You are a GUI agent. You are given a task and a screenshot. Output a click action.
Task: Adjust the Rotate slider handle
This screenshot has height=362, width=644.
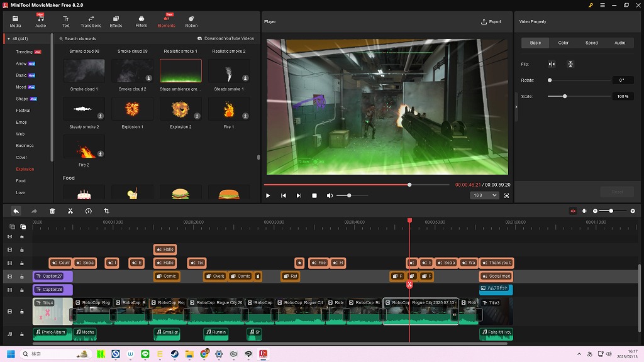[550, 80]
